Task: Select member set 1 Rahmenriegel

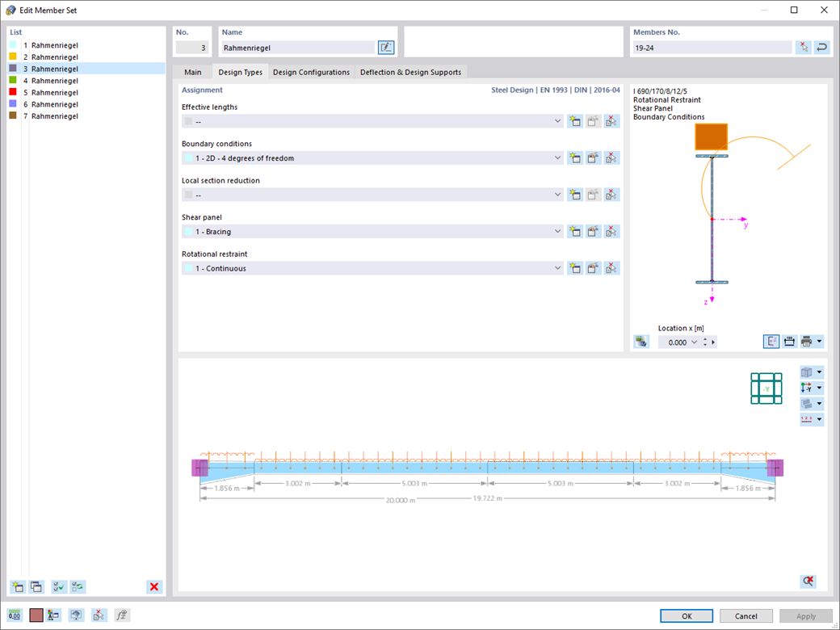Action: (x=86, y=45)
